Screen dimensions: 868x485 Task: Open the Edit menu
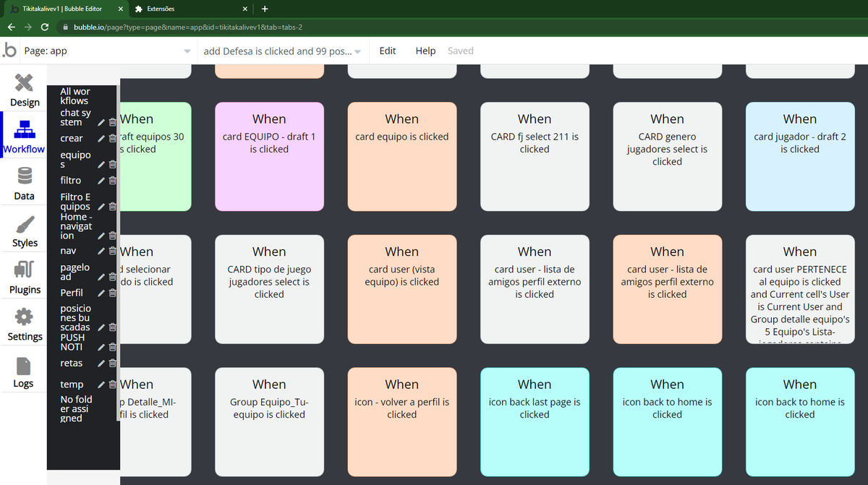(387, 51)
